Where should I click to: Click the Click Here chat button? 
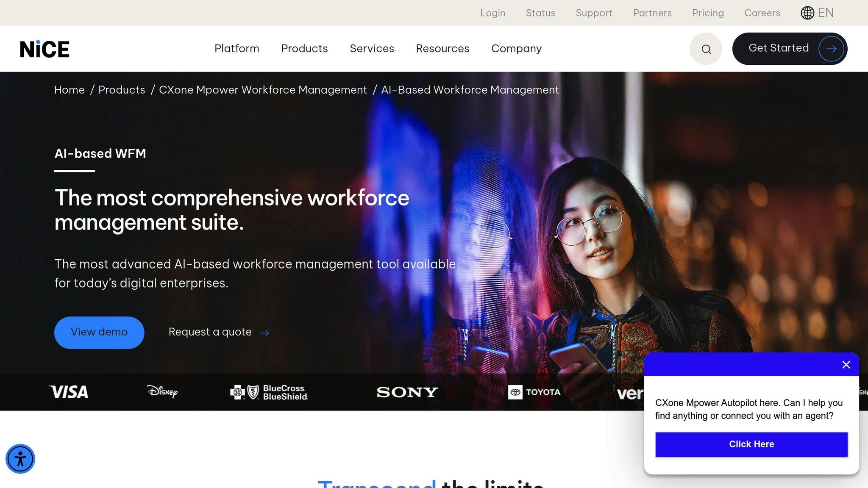751,444
